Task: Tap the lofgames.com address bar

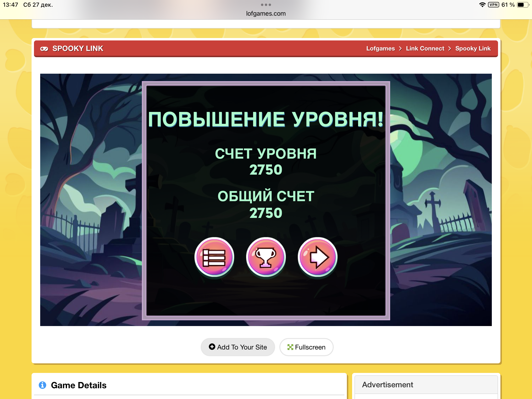Action: click(x=266, y=14)
